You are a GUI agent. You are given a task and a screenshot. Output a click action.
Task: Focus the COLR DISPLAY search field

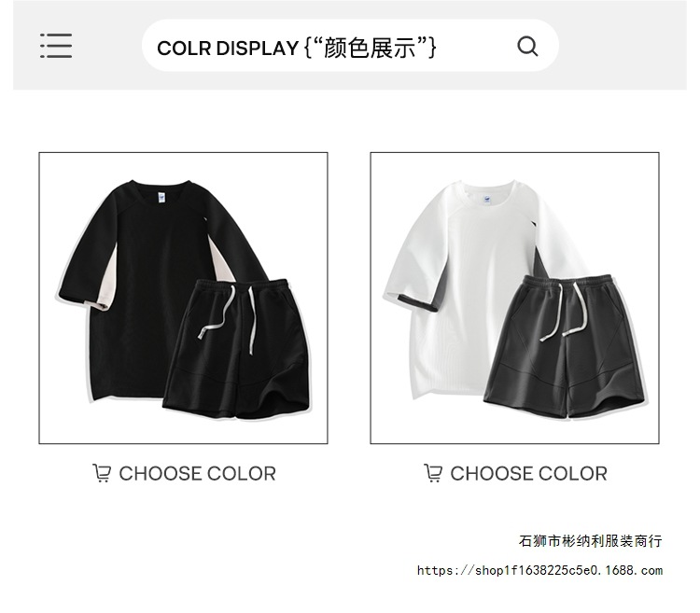click(350, 46)
